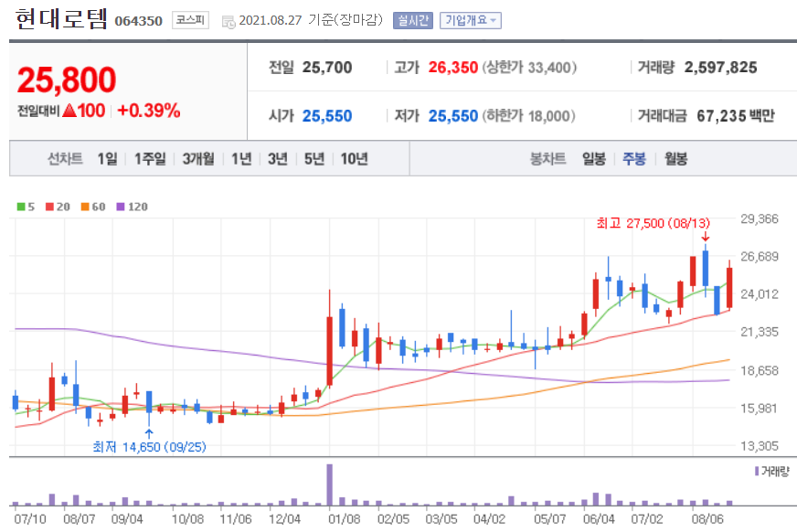Click the green 5 moving average swatch

(21, 207)
